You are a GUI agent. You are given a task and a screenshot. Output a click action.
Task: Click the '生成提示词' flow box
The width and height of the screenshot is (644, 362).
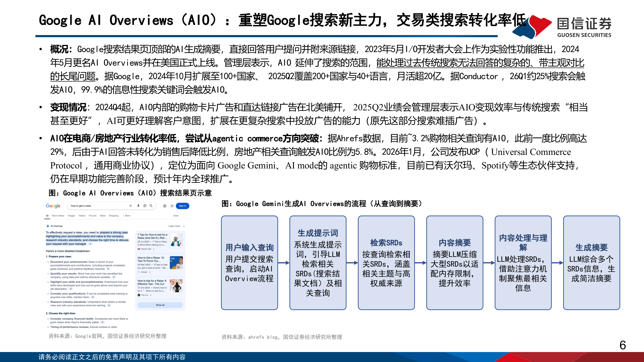[x=318, y=263]
